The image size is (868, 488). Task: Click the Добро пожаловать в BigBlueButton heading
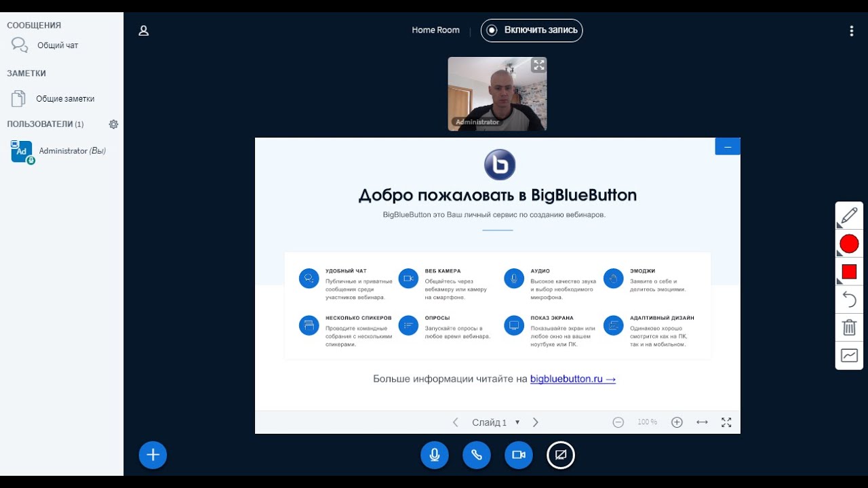[x=498, y=196]
